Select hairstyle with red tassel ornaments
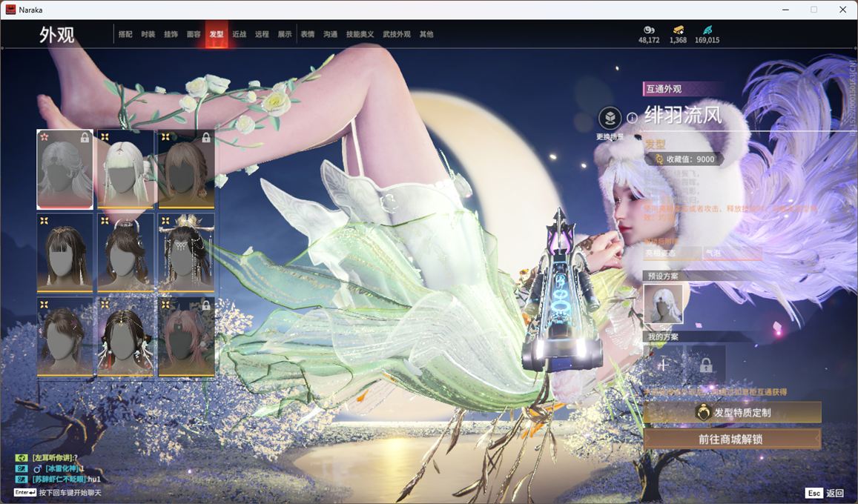The height and width of the screenshot is (504, 858). point(125,336)
